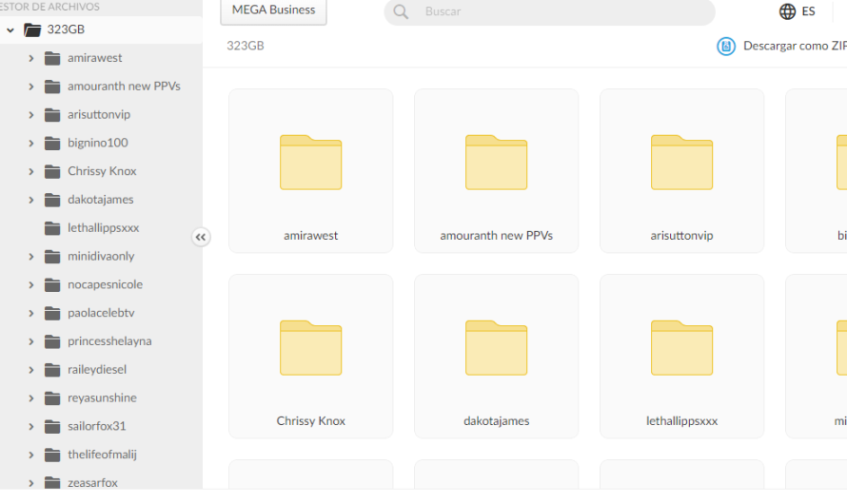Click nocapesnicole sidebar folder icon
Viewport: 847px width, 504px height.
(52, 284)
